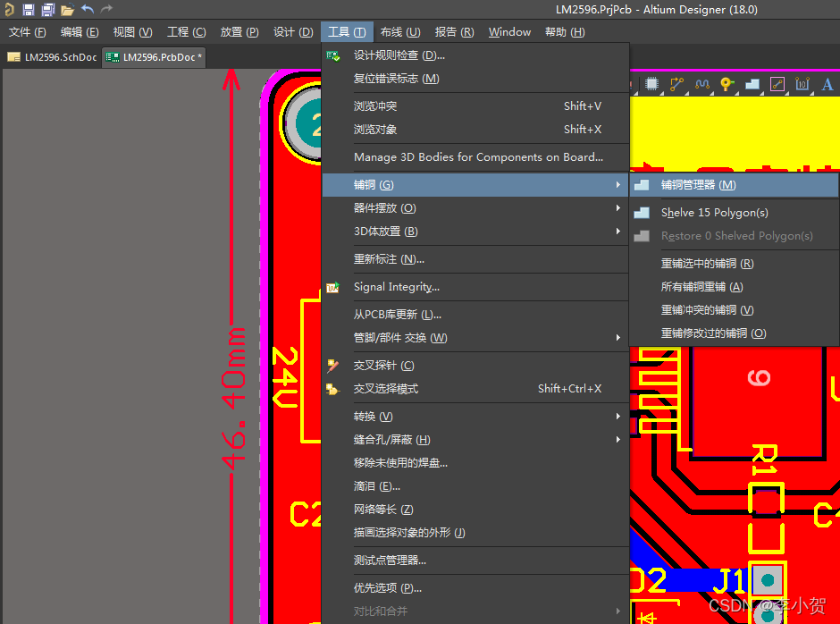This screenshot has width=840, height=624.
Task: Expand the 3D体放置 (B) submenu
Action: [475, 232]
